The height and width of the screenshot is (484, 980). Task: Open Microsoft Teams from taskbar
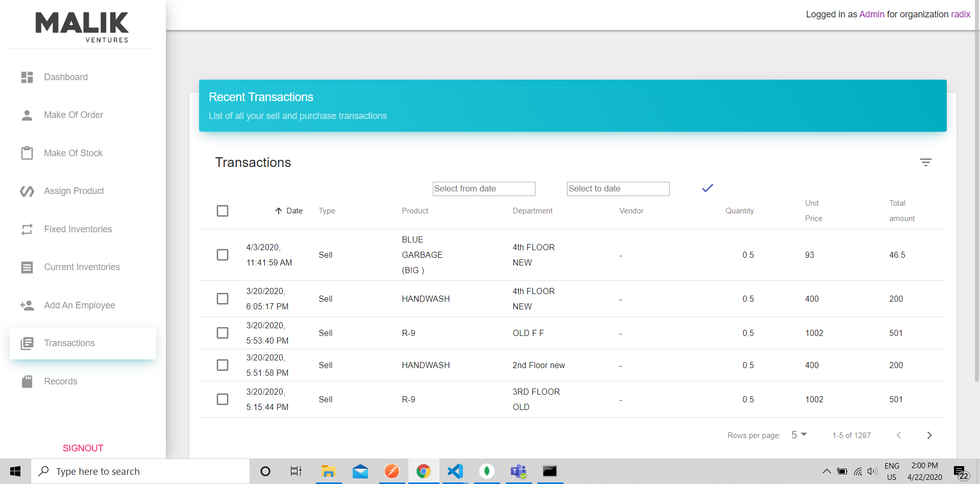519,471
